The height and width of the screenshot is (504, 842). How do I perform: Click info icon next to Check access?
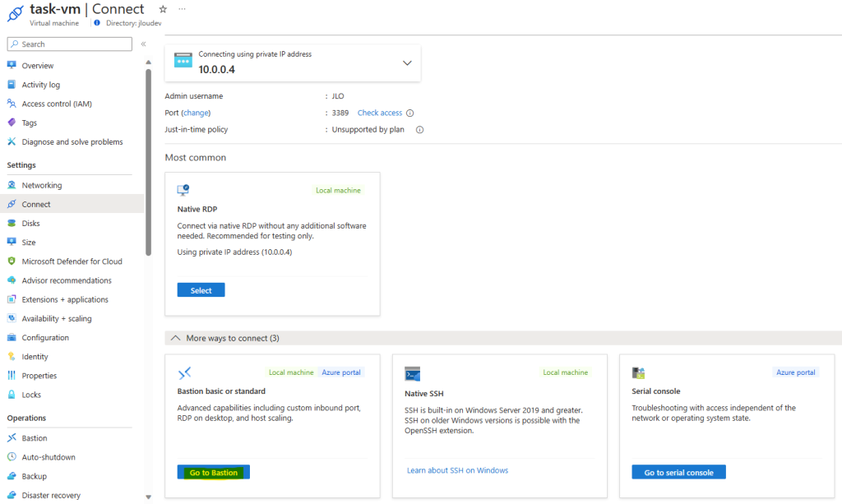409,113
